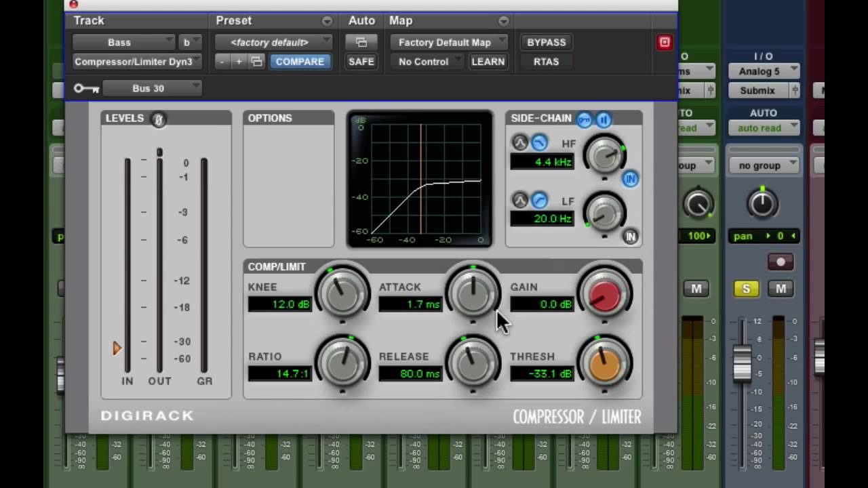
Task: Click the compression curve graph display
Action: click(420, 180)
